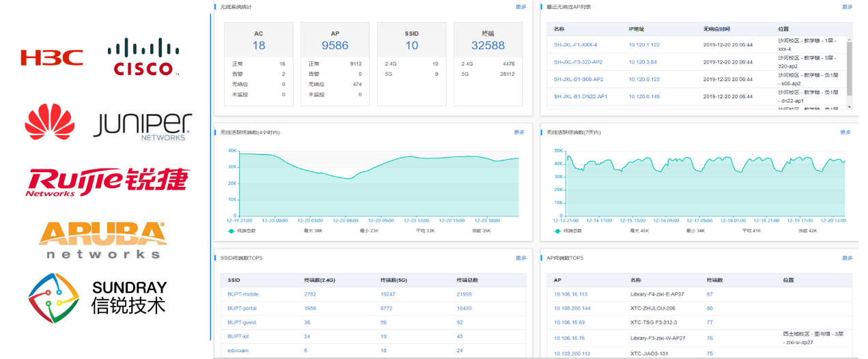Click the Aruba Networks logo
The width and height of the screenshot is (868, 359).
pos(103,240)
